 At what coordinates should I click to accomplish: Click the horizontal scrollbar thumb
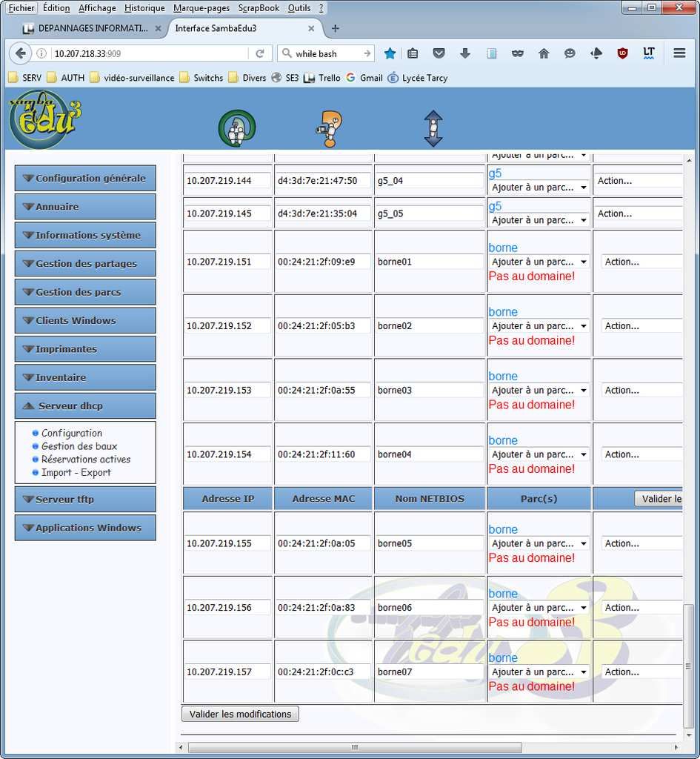point(355,747)
